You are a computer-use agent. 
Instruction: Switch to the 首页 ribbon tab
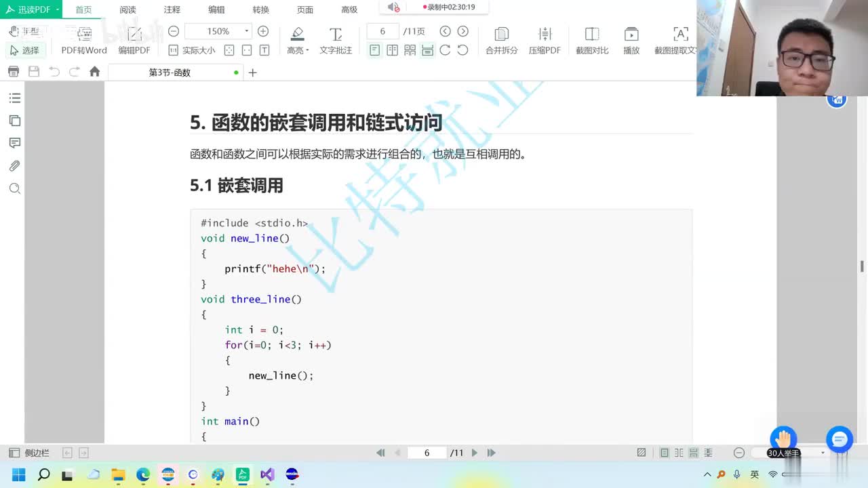[83, 9]
